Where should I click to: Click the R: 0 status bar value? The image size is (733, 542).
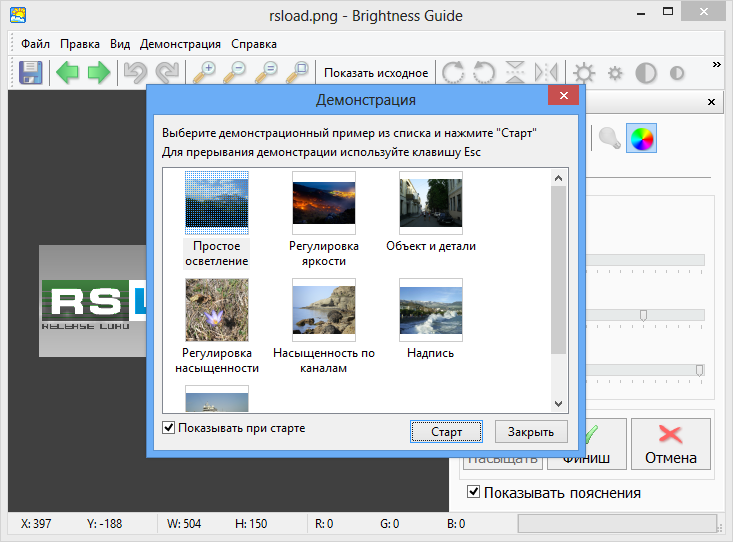(324, 524)
